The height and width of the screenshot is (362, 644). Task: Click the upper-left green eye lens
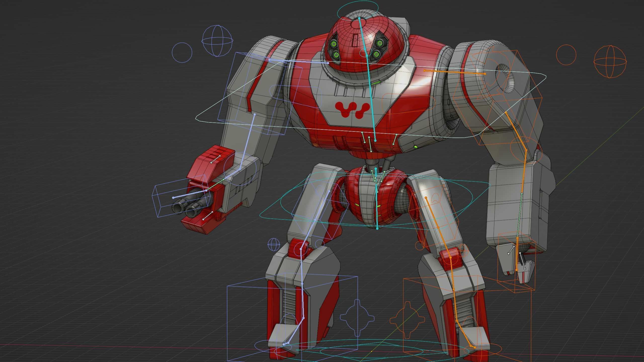pyautogui.click(x=334, y=44)
